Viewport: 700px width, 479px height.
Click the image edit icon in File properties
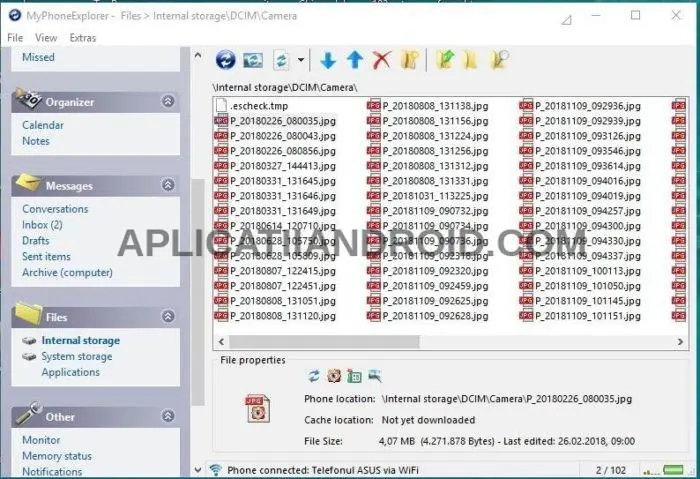point(375,376)
